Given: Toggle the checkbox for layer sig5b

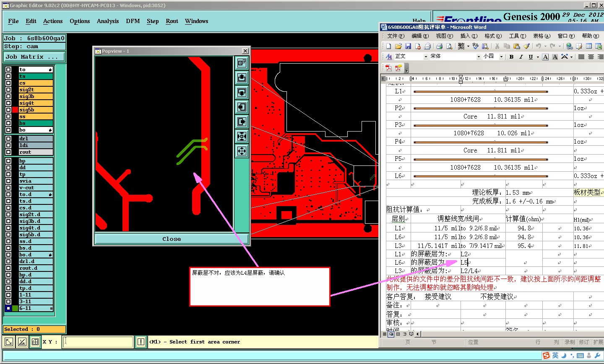Looking at the screenshot, I should pos(8,110).
